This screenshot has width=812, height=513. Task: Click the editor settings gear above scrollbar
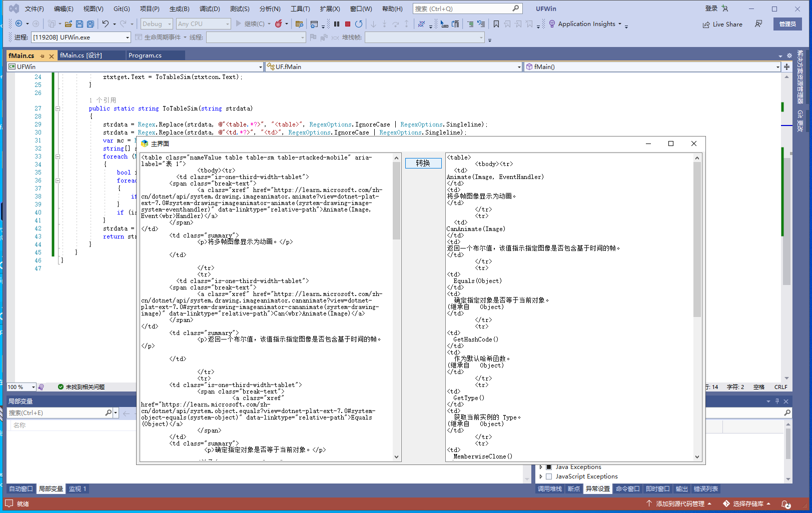coord(789,55)
